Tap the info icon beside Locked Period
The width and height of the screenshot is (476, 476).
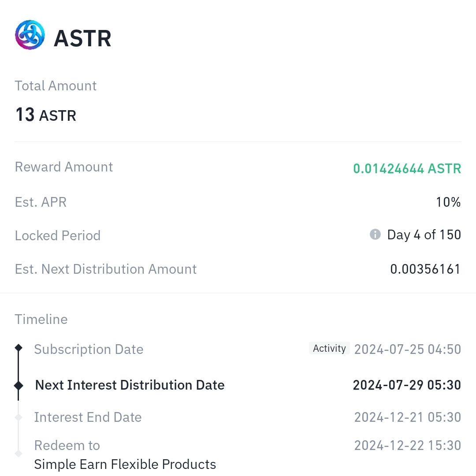(375, 234)
